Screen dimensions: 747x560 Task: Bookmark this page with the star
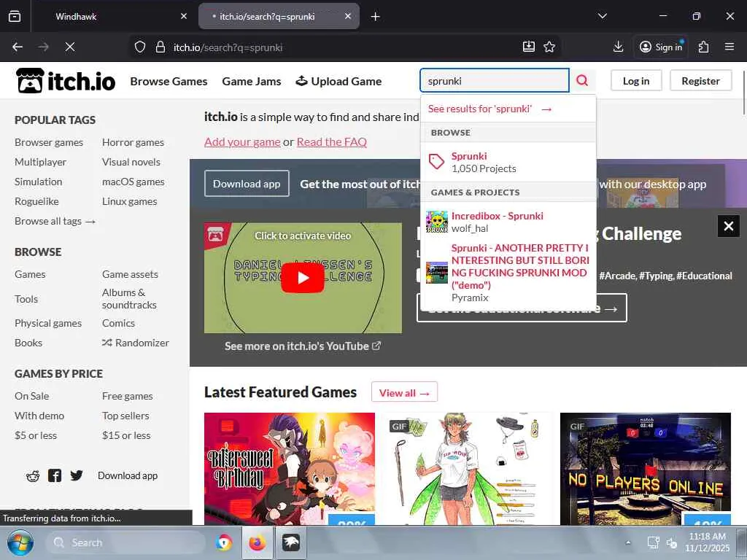[x=549, y=47]
